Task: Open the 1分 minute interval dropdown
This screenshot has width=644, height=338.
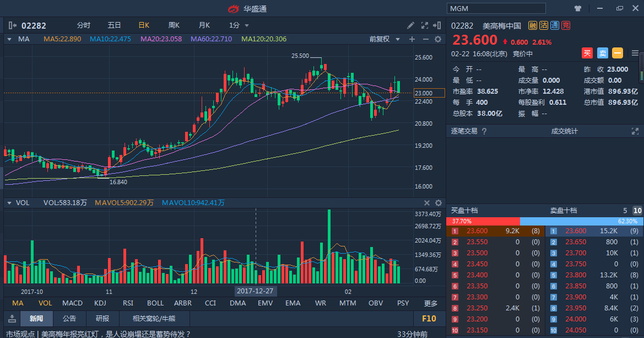Action: tap(239, 25)
